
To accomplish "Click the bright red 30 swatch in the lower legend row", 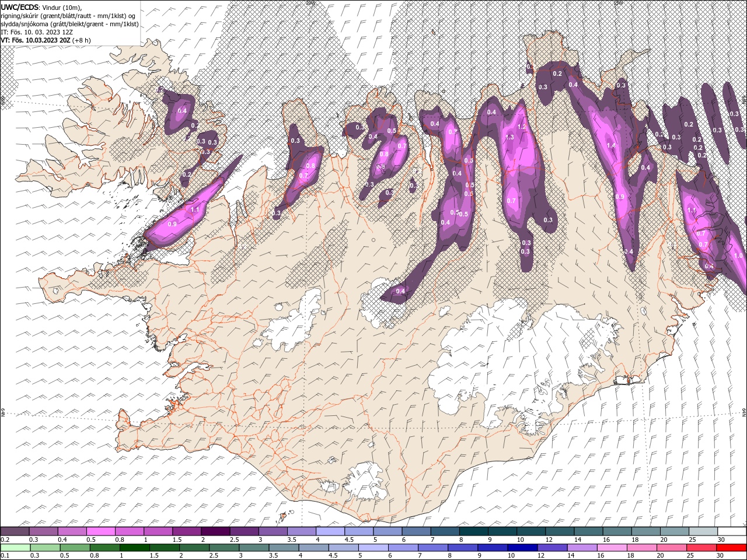I will click(x=731, y=548).
